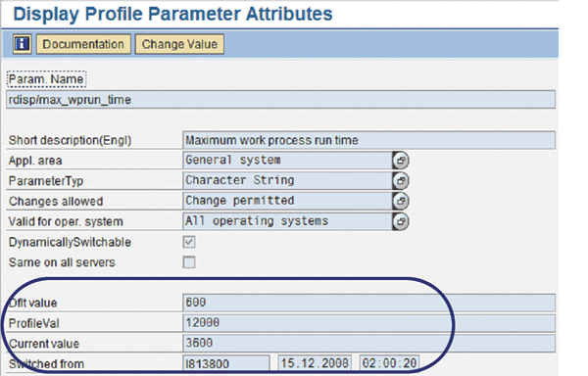Click the Change Value button
This screenshot has height=376, width=588.
click(179, 44)
